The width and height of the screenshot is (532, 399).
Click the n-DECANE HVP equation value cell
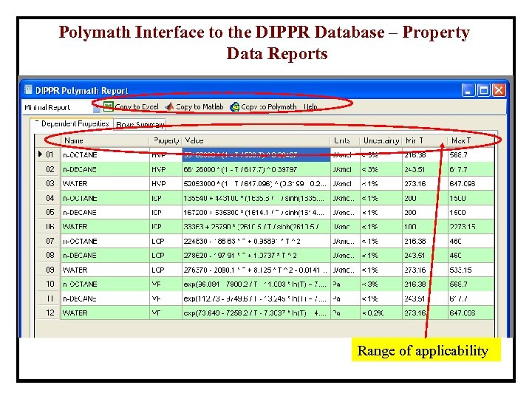point(256,169)
